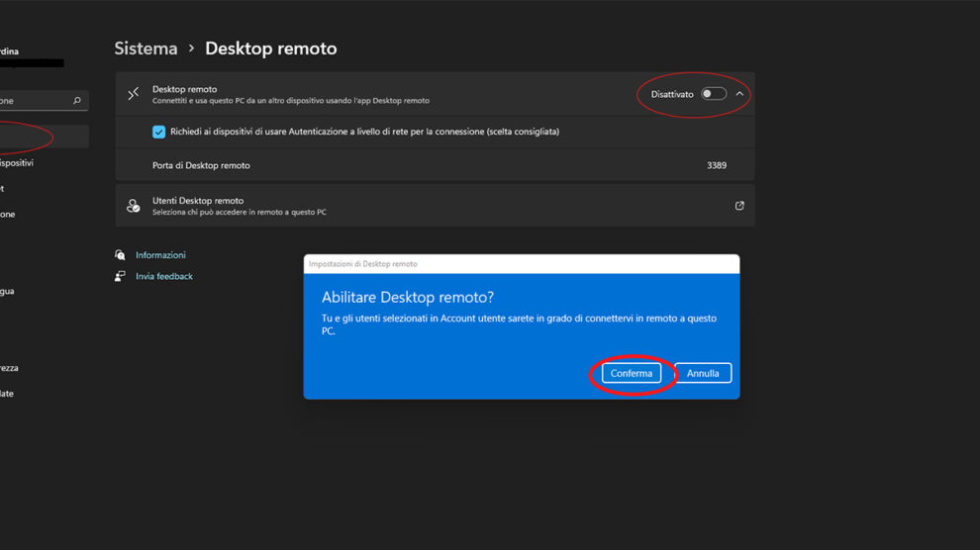The width and height of the screenshot is (980, 550).
Task: Collapse the Desktop remoto section chevron
Action: pos(739,94)
